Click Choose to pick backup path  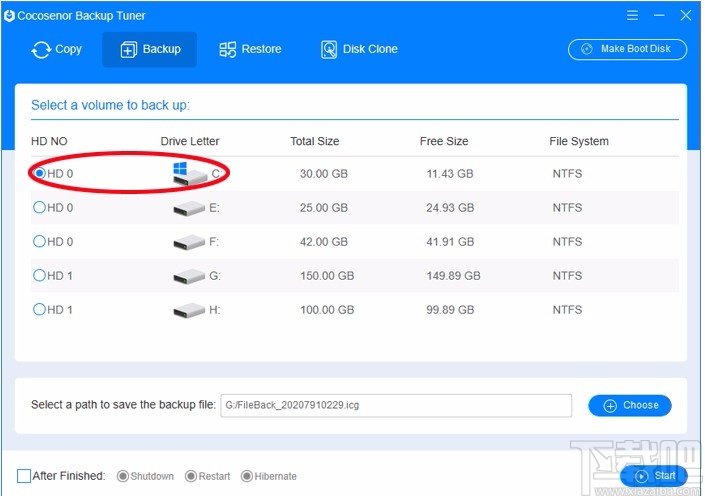point(630,405)
